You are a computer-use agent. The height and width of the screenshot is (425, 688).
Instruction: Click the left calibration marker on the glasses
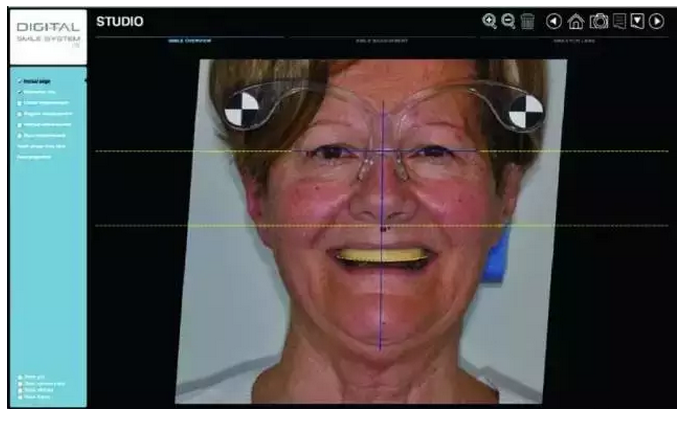tap(243, 109)
